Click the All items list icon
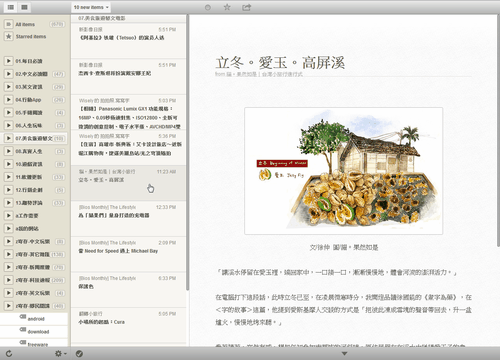 click(x=8, y=24)
